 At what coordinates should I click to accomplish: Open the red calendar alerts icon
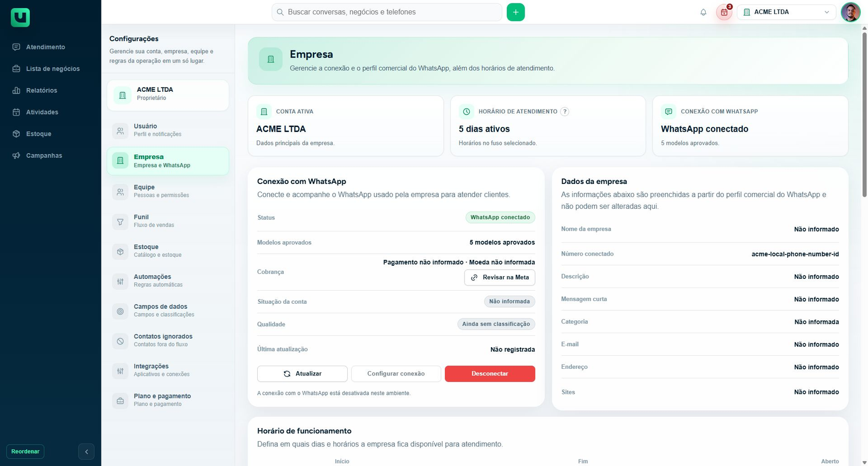click(724, 12)
